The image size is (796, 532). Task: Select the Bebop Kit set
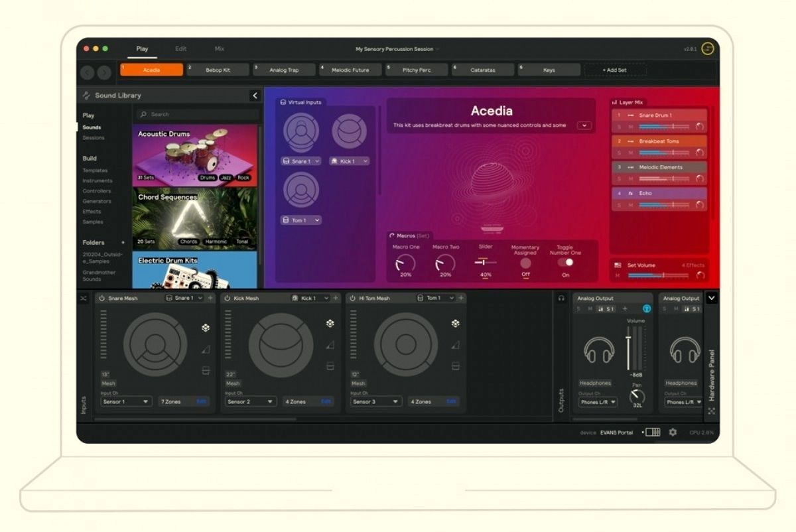coord(218,70)
